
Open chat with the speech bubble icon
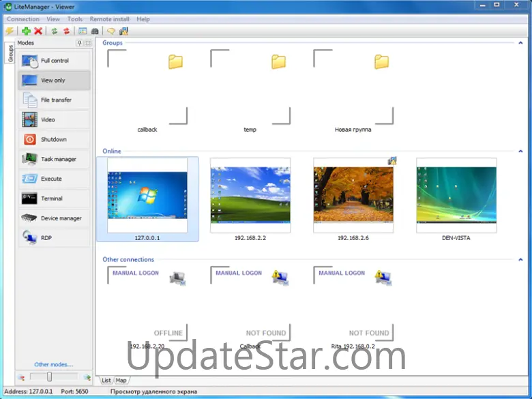[x=110, y=31]
